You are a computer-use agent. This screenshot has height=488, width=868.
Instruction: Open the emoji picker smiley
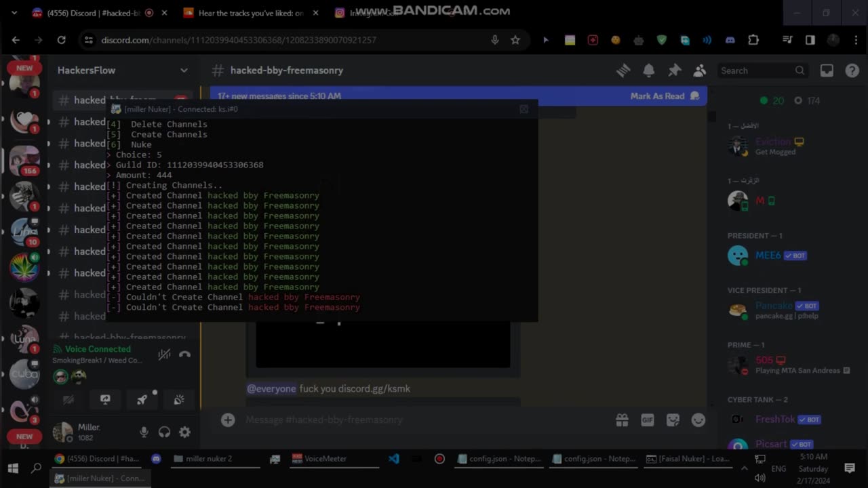(x=698, y=420)
